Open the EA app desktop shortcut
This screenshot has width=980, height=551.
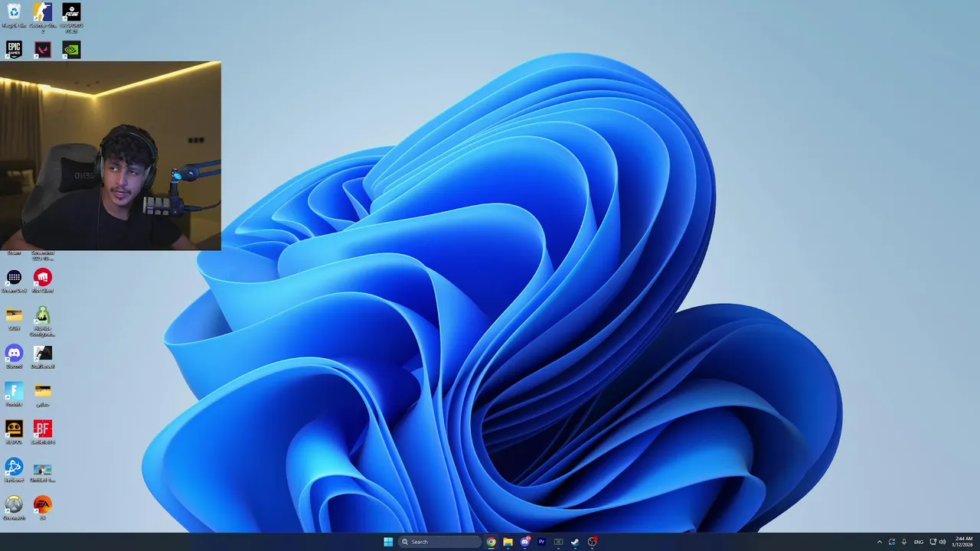43,508
